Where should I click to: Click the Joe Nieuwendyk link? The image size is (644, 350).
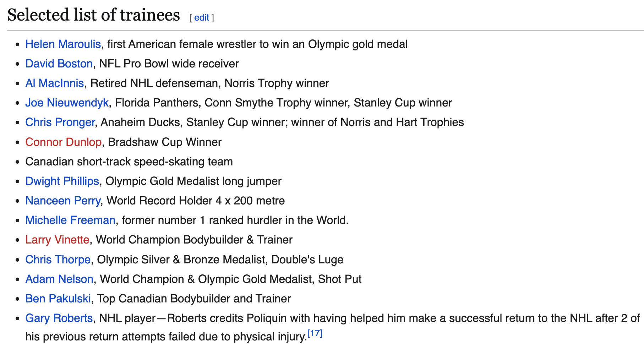pyautogui.click(x=67, y=103)
